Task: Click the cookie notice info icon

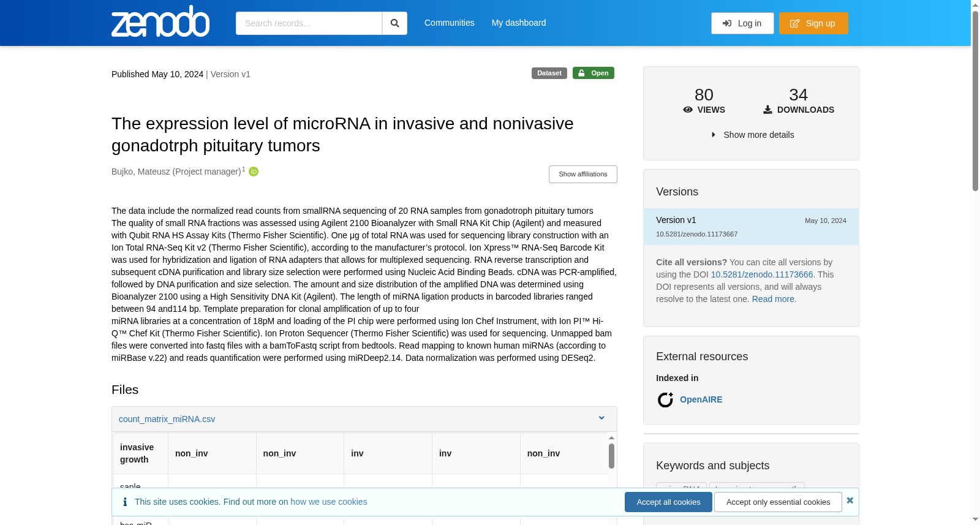Action: tap(125, 502)
